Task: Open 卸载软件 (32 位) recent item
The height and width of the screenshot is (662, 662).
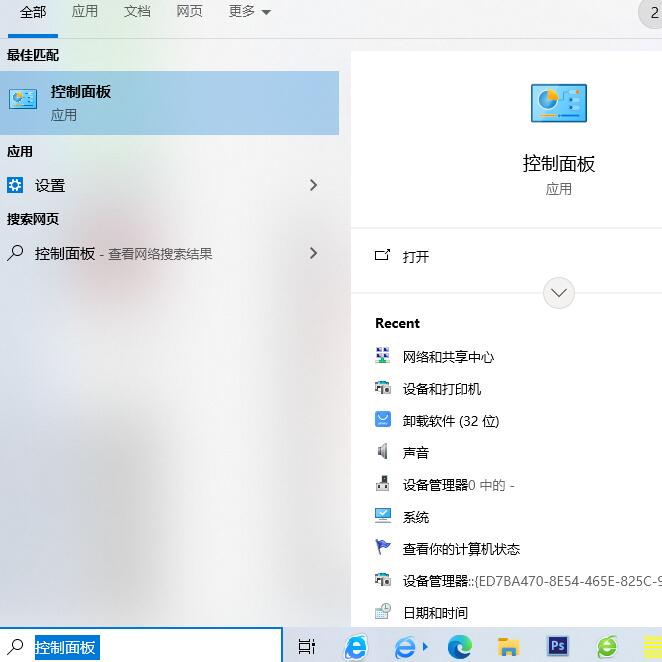Action: click(x=451, y=421)
